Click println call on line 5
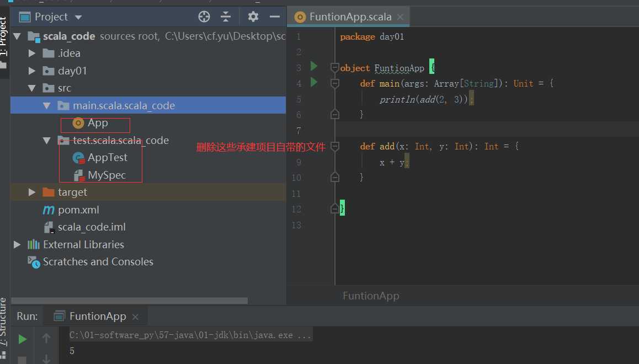The width and height of the screenshot is (639, 364). (x=397, y=99)
